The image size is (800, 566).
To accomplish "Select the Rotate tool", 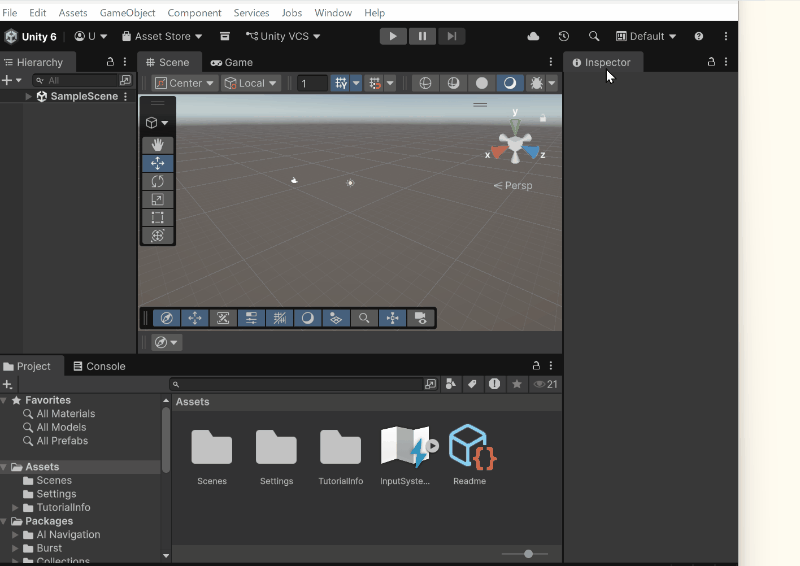I will pos(157,181).
